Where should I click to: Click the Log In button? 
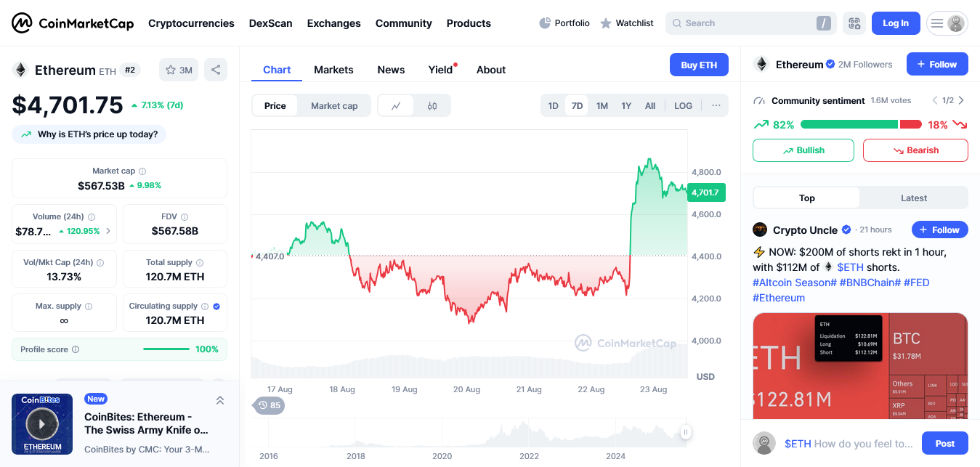(896, 23)
